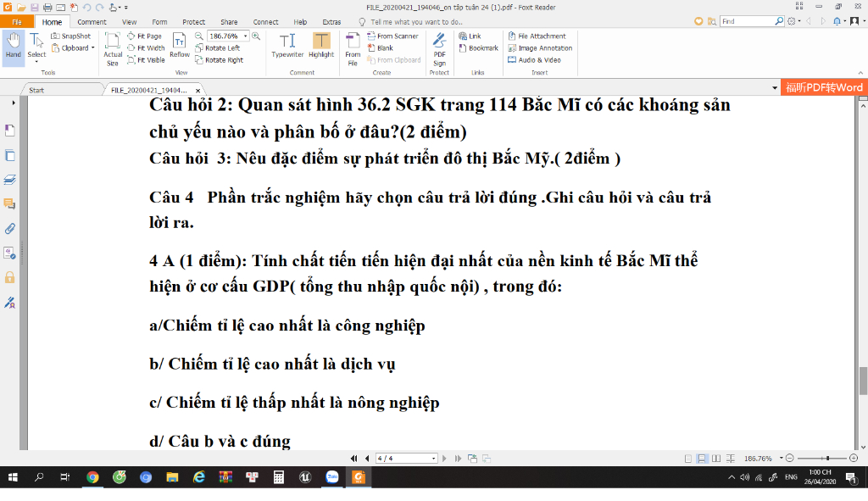This screenshot has width=868, height=501.
Task: Insert a File Attachment
Action: coord(537,36)
